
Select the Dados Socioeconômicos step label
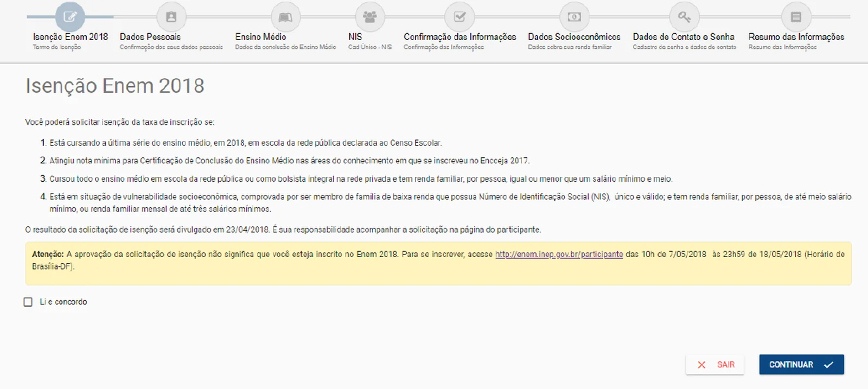[x=574, y=37]
